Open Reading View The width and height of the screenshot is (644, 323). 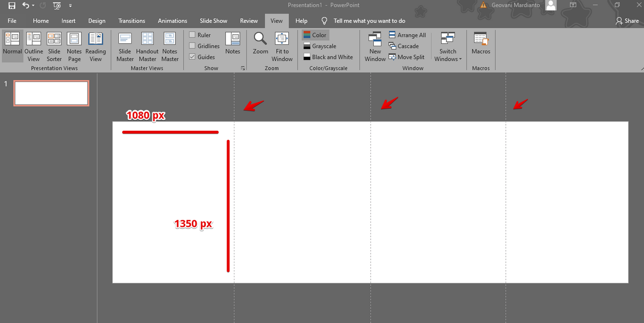point(96,46)
